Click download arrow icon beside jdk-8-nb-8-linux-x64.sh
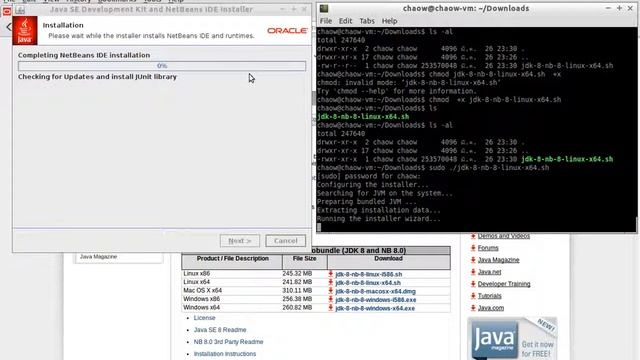This screenshot has width=640, height=360. [x=331, y=282]
